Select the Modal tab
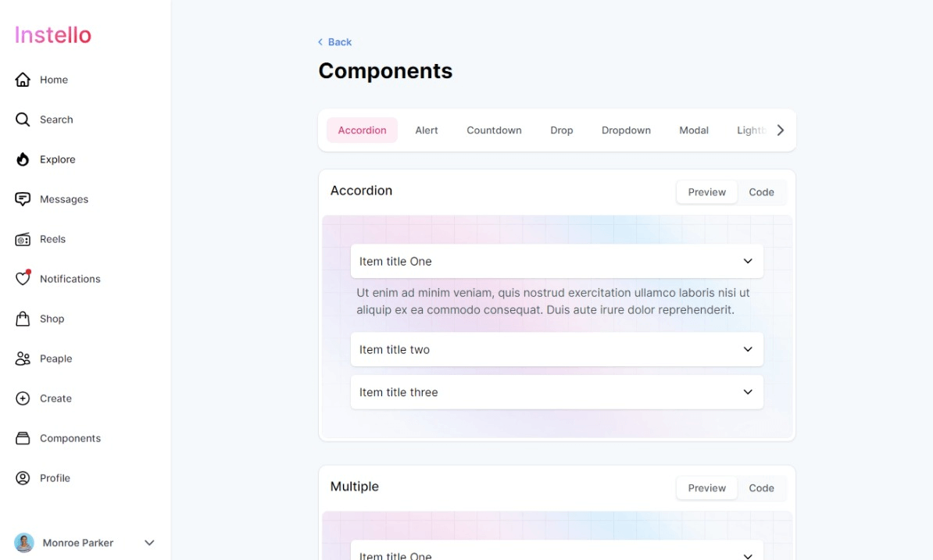 [x=693, y=130]
